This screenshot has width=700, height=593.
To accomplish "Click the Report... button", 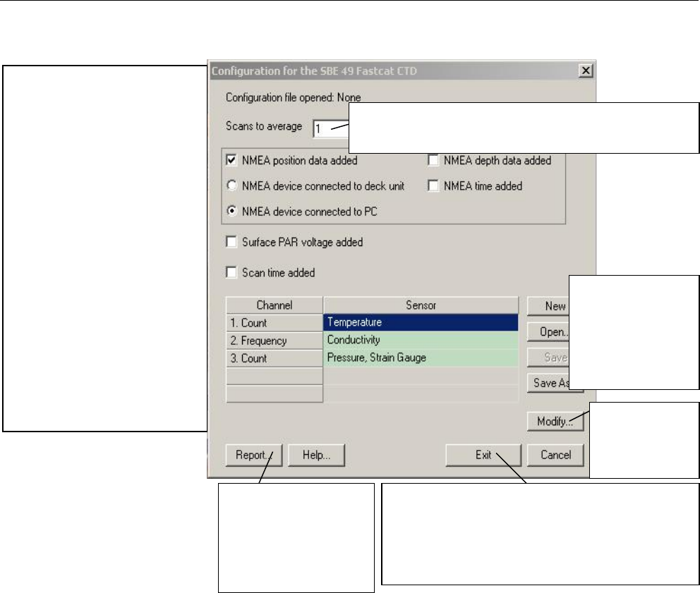I will (x=253, y=455).
